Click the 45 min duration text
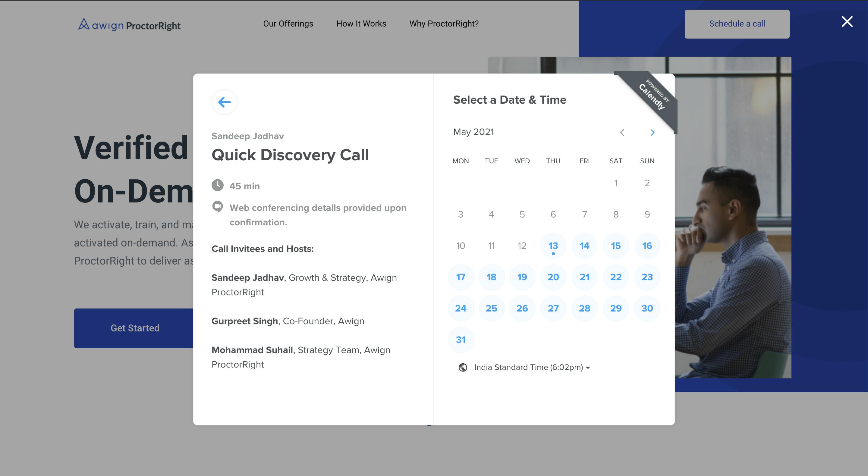 coord(245,186)
